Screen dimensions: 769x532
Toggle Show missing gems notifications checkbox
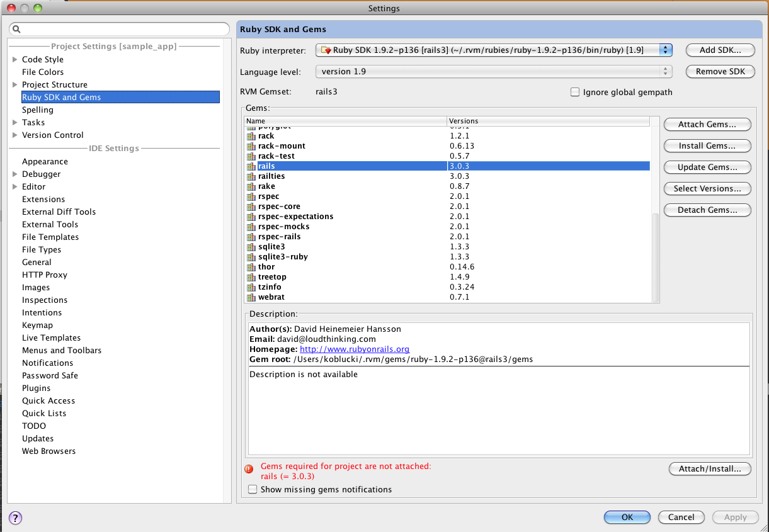click(253, 489)
